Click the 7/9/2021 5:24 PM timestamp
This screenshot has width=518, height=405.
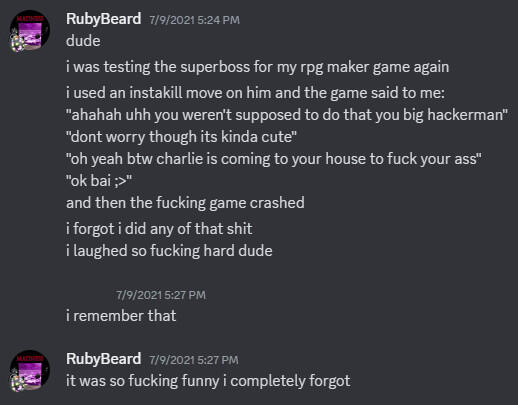[194, 20]
